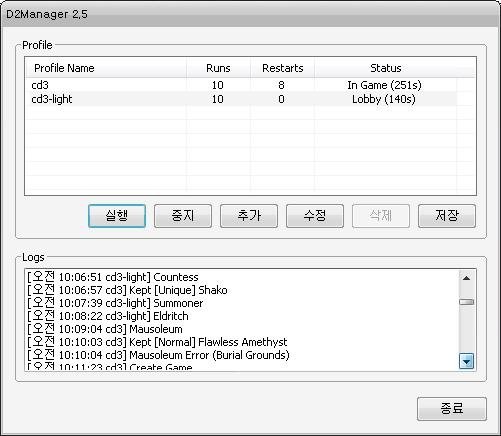Click the 실행 (Run) button

pyautogui.click(x=117, y=216)
